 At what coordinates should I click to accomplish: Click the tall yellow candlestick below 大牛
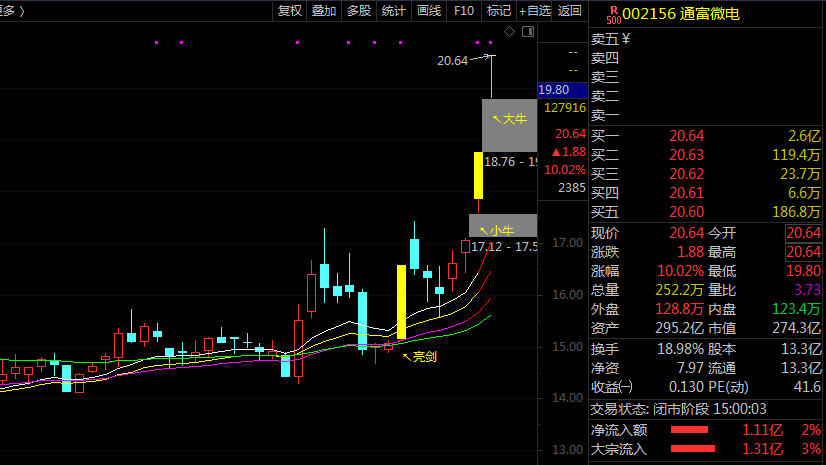(x=478, y=175)
